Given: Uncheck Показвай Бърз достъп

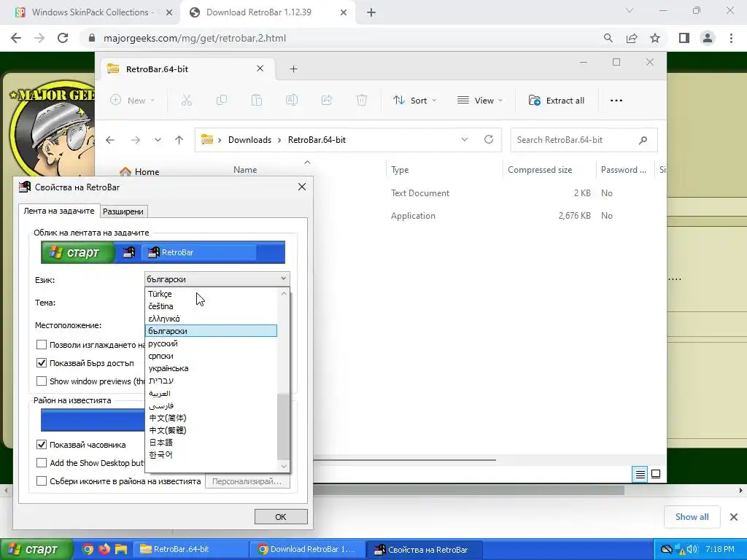Looking at the screenshot, I should 42,363.
